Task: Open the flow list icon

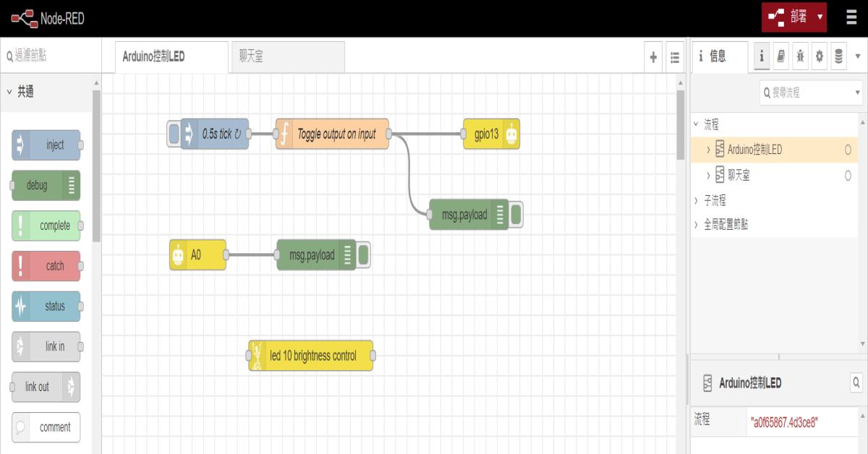Action: pos(675,57)
